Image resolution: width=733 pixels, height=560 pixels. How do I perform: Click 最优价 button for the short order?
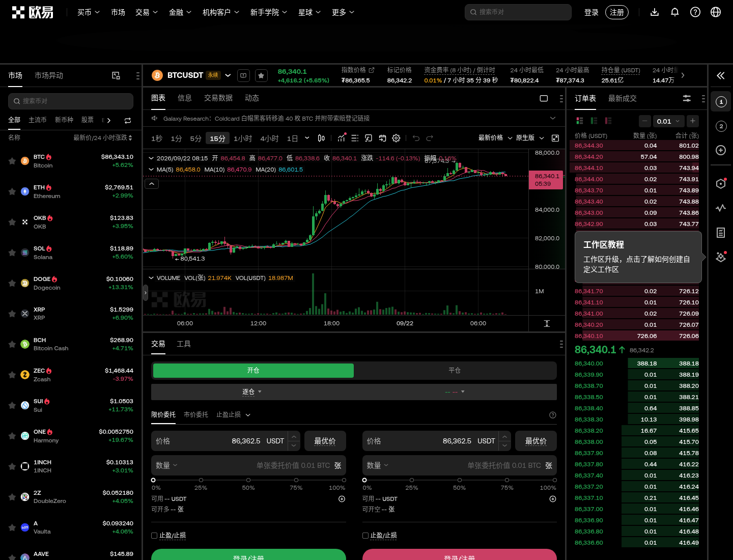coord(536,441)
